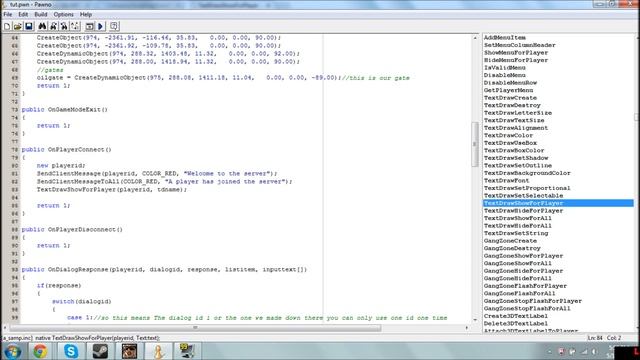Click the blue Compile and Run arrow icon
This screenshot has height=360, width=640.
pyautogui.click(x=100, y=27)
